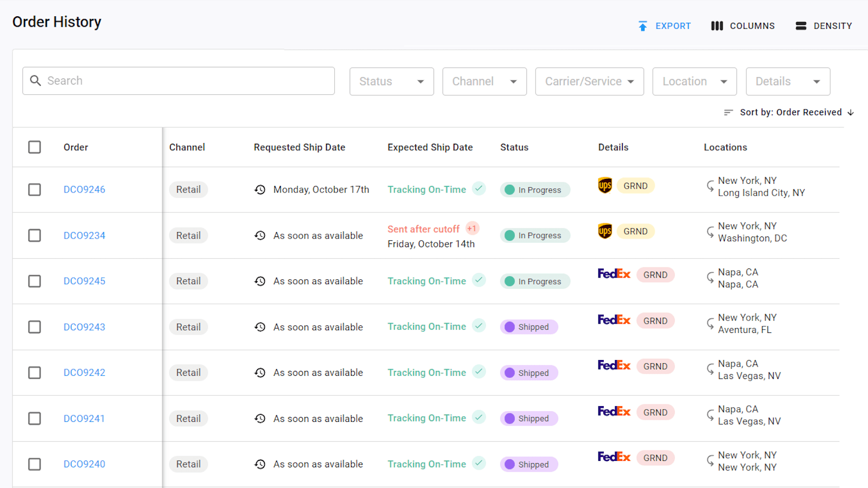Open the Status filter dropdown
This screenshot has width=868, height=488.
[x=391, y=81]
